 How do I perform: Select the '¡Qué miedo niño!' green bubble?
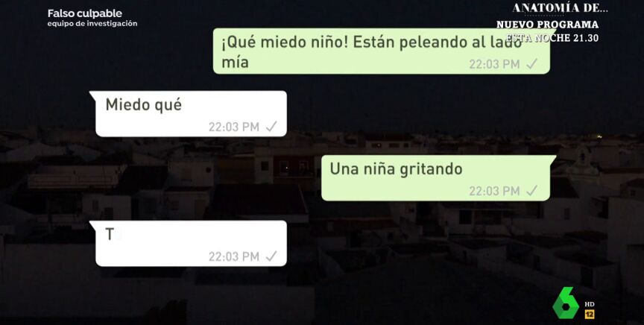pyautogui.click(x=382, y=51)
